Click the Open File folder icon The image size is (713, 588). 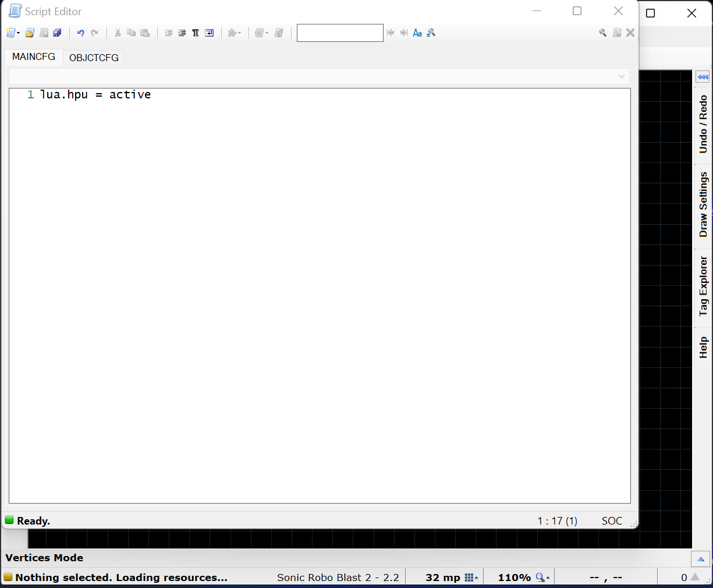point(30,33)
